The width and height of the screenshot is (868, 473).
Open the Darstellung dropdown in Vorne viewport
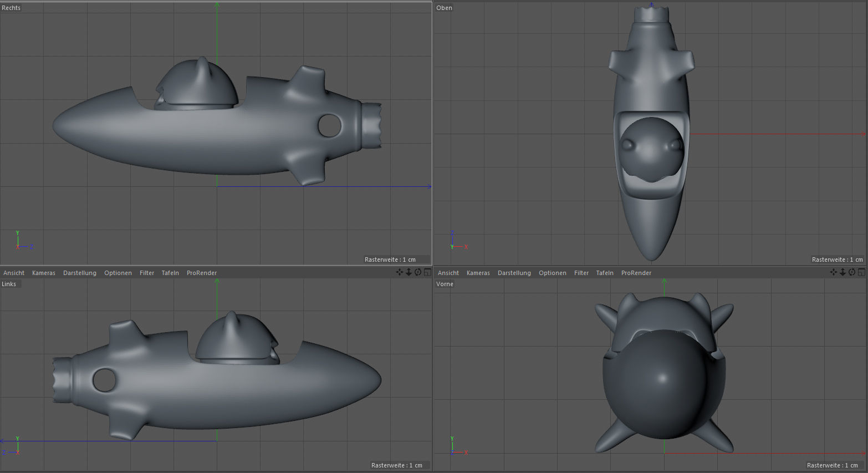(x=514, y=272)
